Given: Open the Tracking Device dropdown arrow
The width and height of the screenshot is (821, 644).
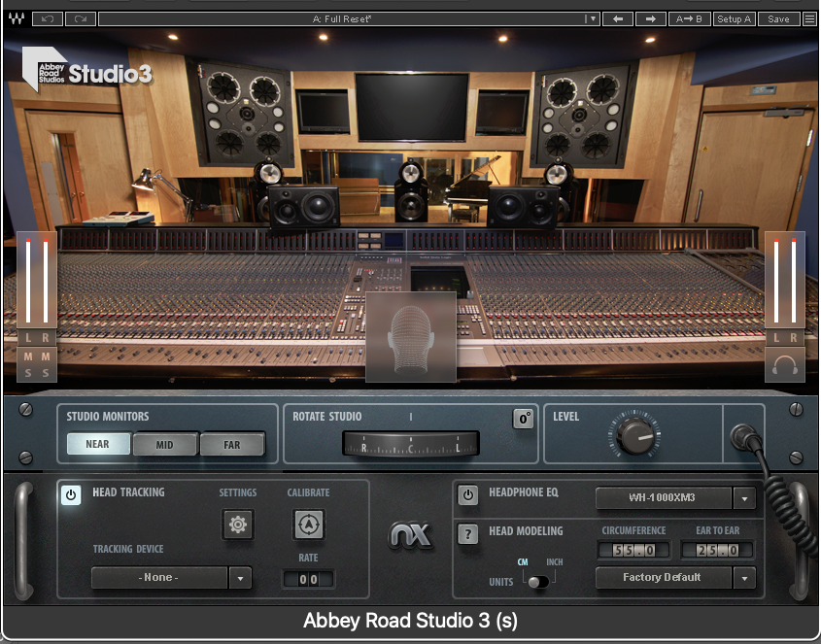Looking at the screenshot, I should click(240, 579).
